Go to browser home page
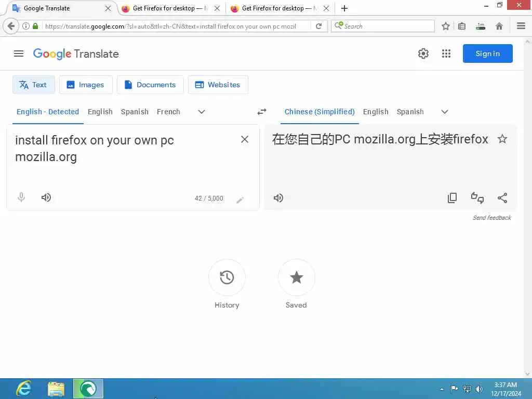 (x=499, y=26)
